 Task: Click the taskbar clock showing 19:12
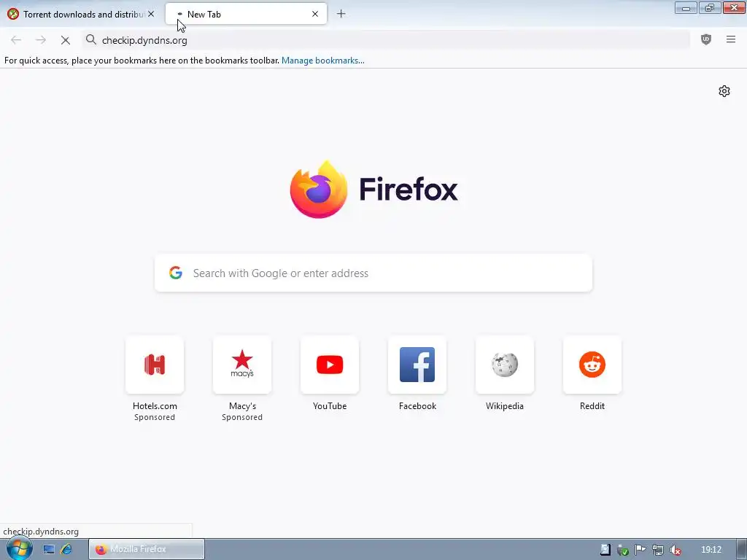(711, 550)
